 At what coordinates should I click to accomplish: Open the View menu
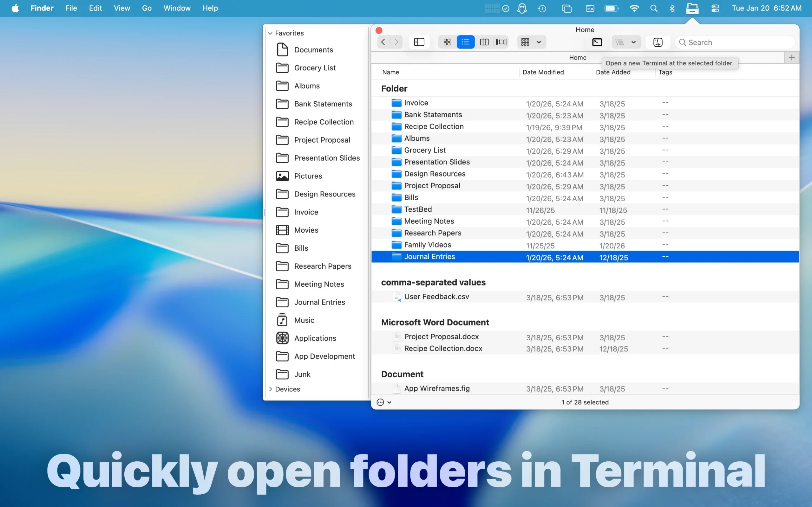[122, 8]
